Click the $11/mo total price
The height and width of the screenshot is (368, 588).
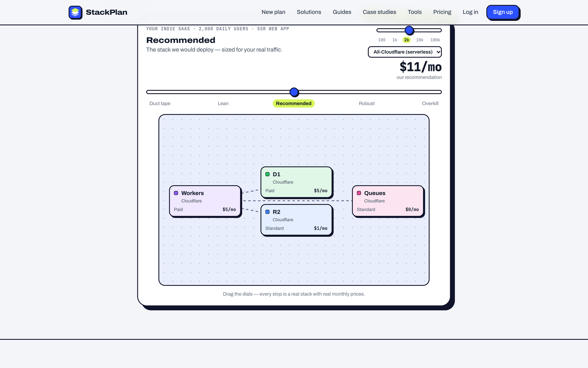click(420, 67)
